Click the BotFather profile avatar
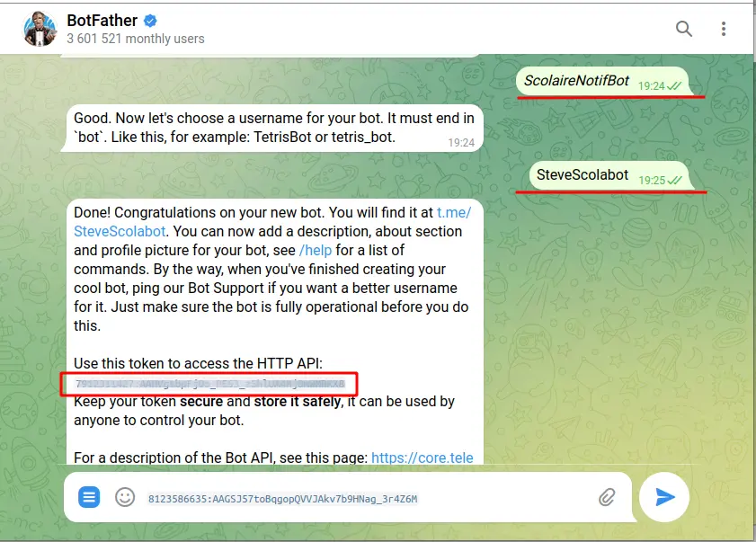Image resolution: width=756 pixels, height=542 pixels. coord(40,29)
